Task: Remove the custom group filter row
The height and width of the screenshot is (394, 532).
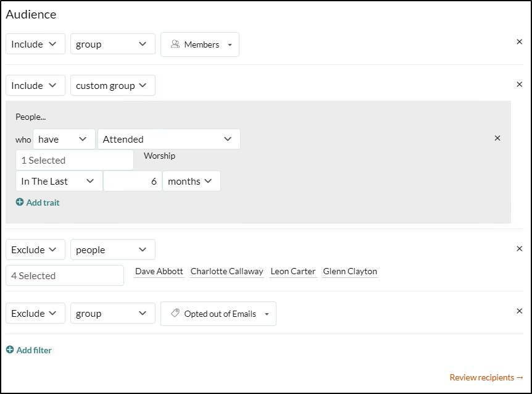Action: tap(519, 83)
